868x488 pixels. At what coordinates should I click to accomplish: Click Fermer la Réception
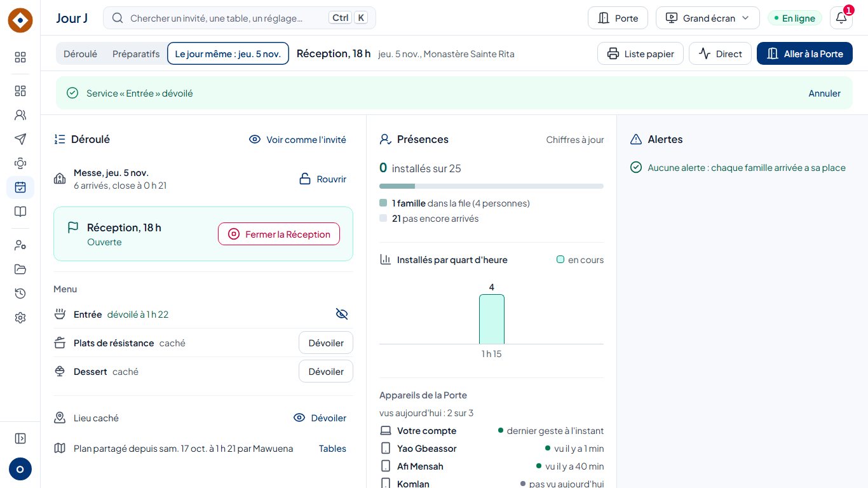[279, 234]
